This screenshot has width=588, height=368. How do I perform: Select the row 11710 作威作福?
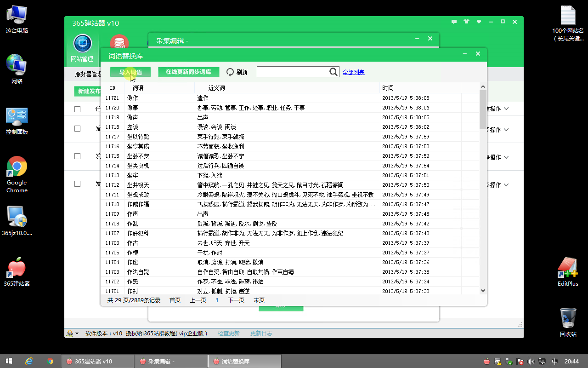pyautogui.click(x=290, y=204)
